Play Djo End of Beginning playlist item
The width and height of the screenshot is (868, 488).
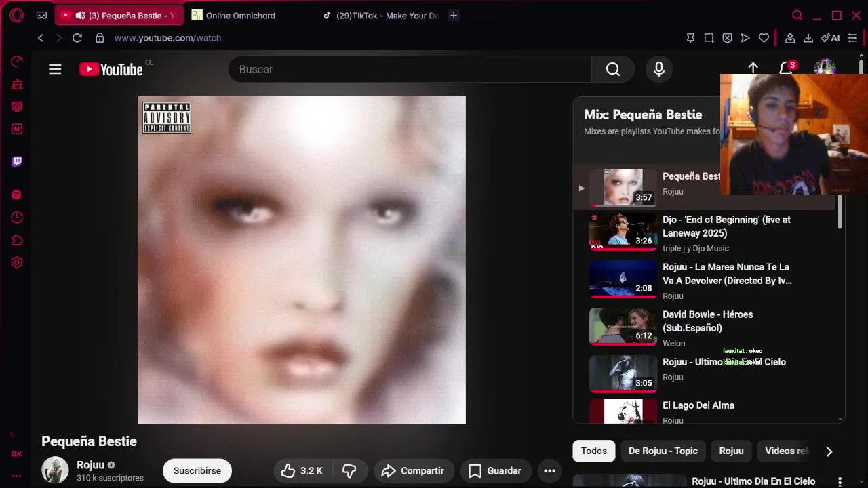(x=704, y=233)
